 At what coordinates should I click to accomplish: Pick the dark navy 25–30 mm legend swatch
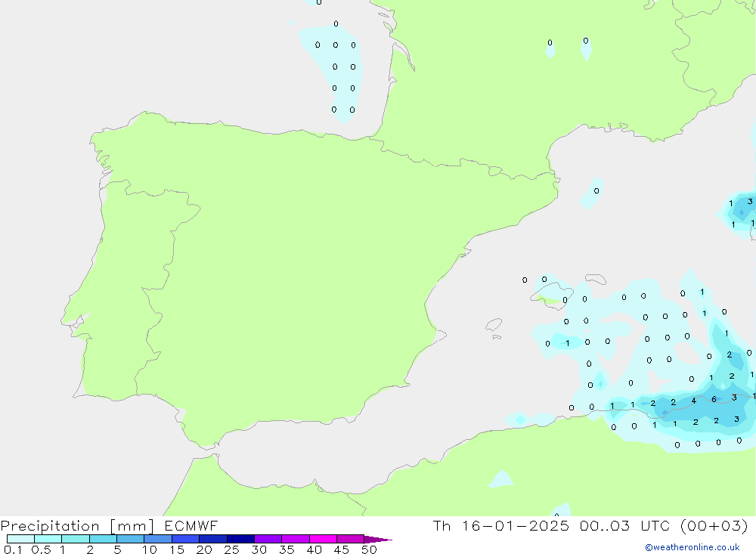point(240,539)
